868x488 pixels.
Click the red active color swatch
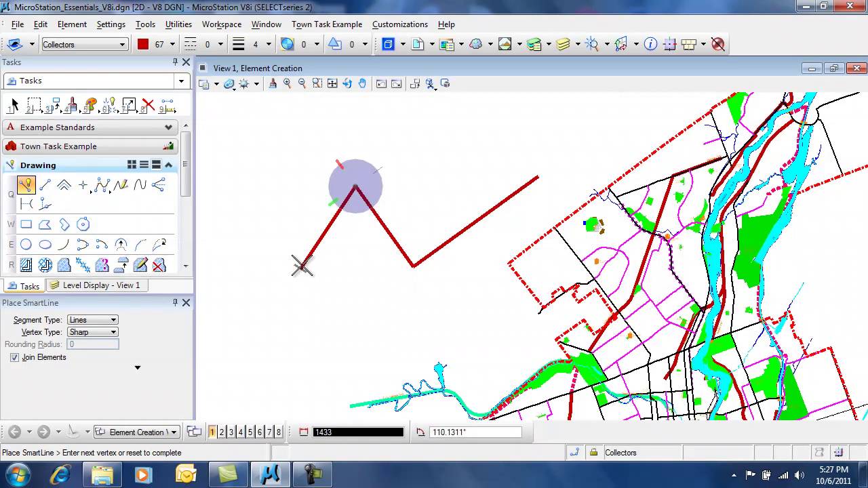[143, 45]
